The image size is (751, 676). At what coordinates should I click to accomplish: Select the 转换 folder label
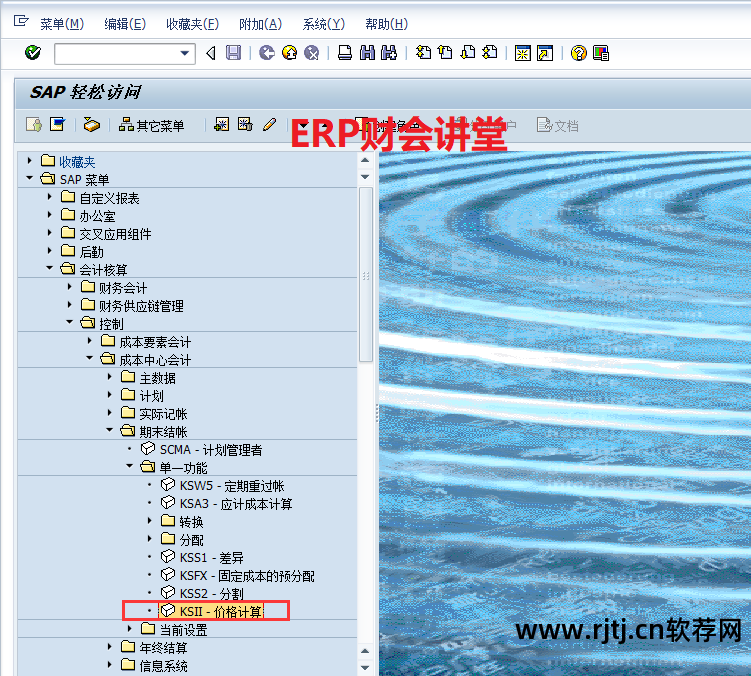coord(192,522)
